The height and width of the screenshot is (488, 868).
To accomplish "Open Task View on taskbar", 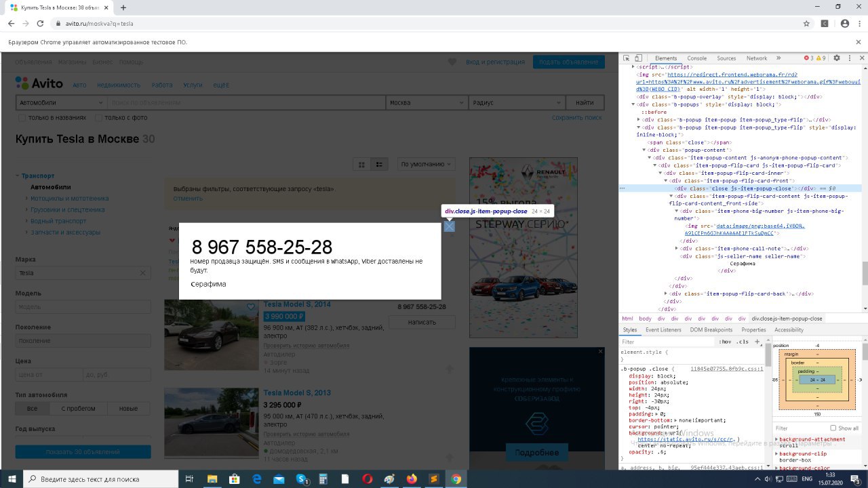I will coord(190,479).
